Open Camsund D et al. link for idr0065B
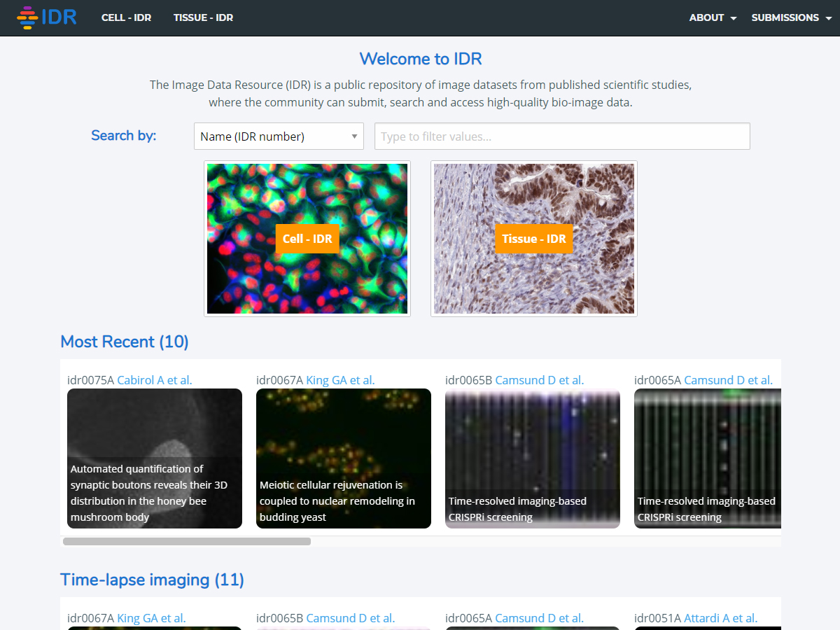Screen dimensions: 840x630 pyautogui.click(x=539, y=380)
